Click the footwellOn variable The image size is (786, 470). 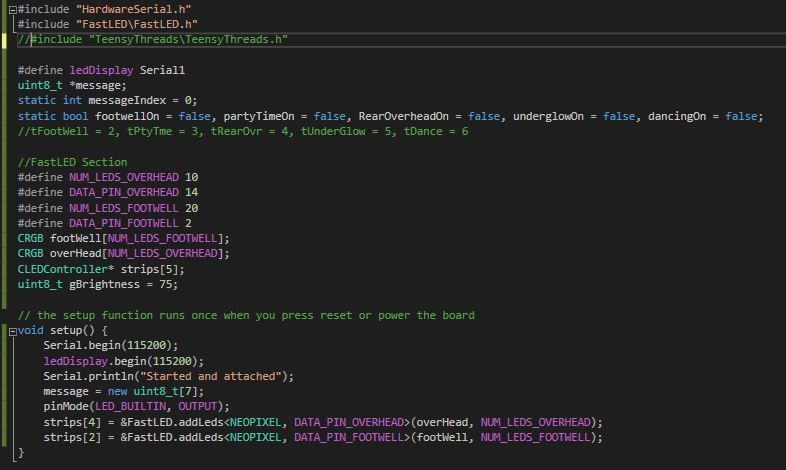(x=127, y=116)
